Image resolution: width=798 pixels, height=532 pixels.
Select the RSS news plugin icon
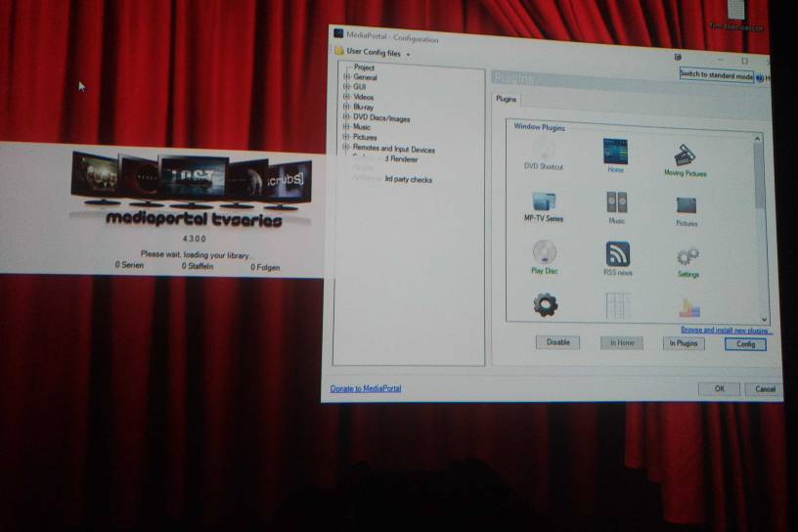(x=617, y=254)
